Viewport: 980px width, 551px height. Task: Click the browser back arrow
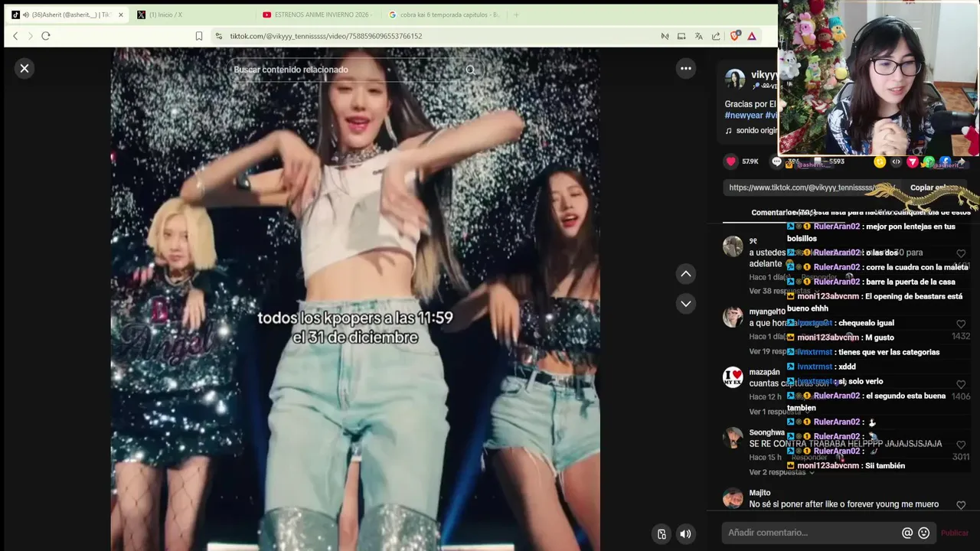(15, 36)
